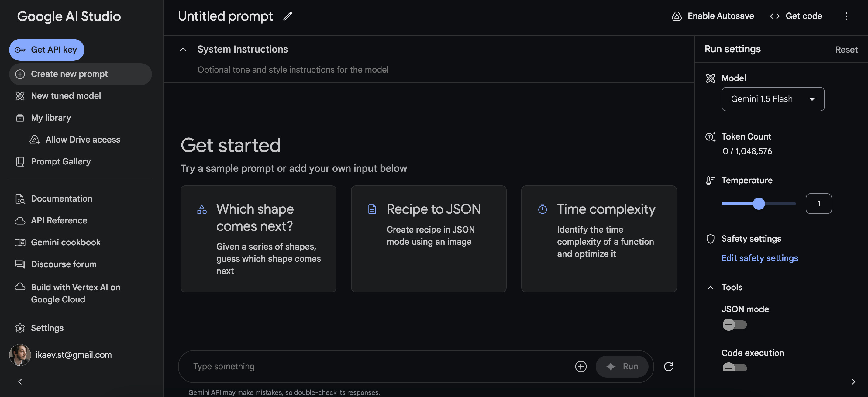Viewport: 868px width, 397px height.
Task: Click the Gemini cookbook open-book icon
Action: [20, 243]
